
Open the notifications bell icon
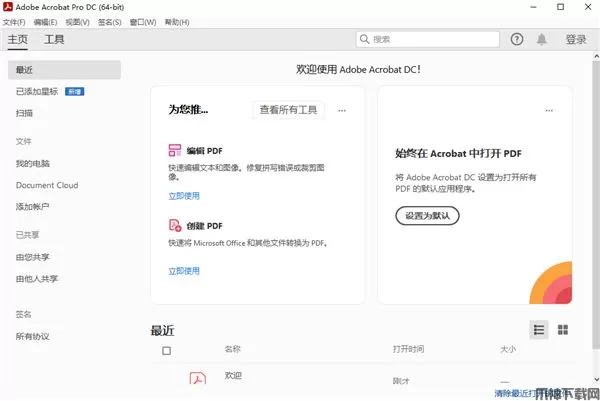click(541, 39)
